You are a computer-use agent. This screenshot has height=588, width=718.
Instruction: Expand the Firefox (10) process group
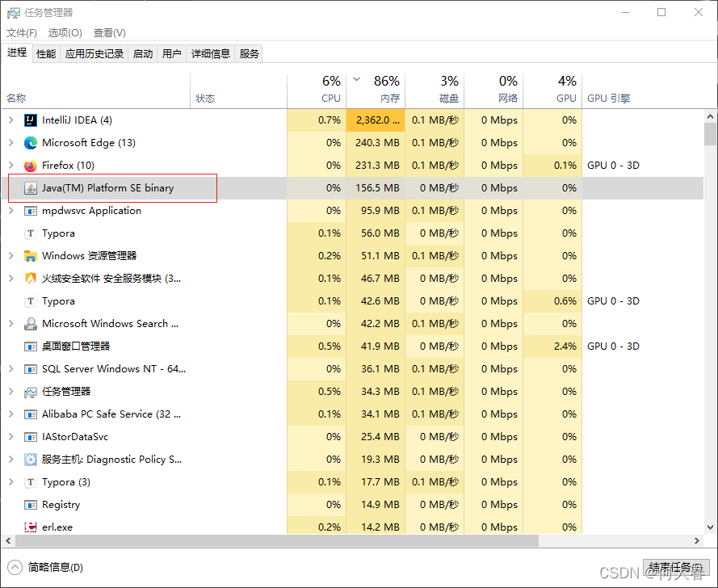11,166
